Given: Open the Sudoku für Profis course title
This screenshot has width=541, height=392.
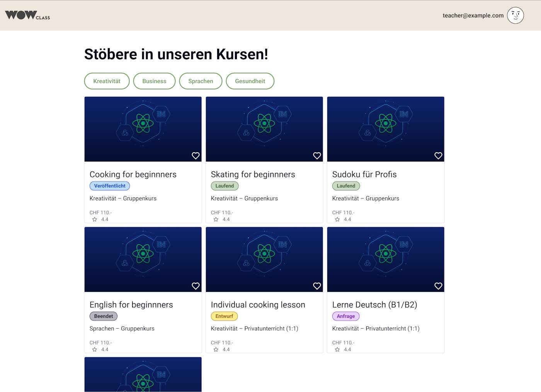Looking at the screenshot, I should click(364, 175).
